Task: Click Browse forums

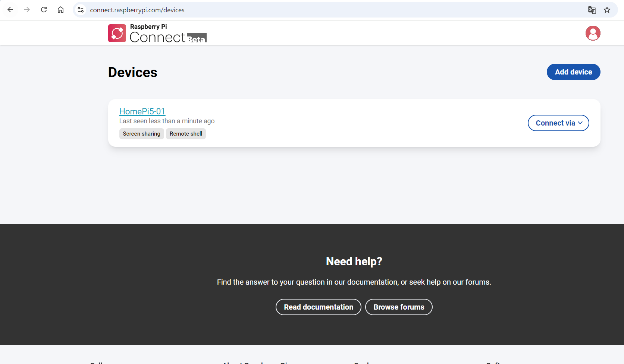Action: (x=398, y=307)
